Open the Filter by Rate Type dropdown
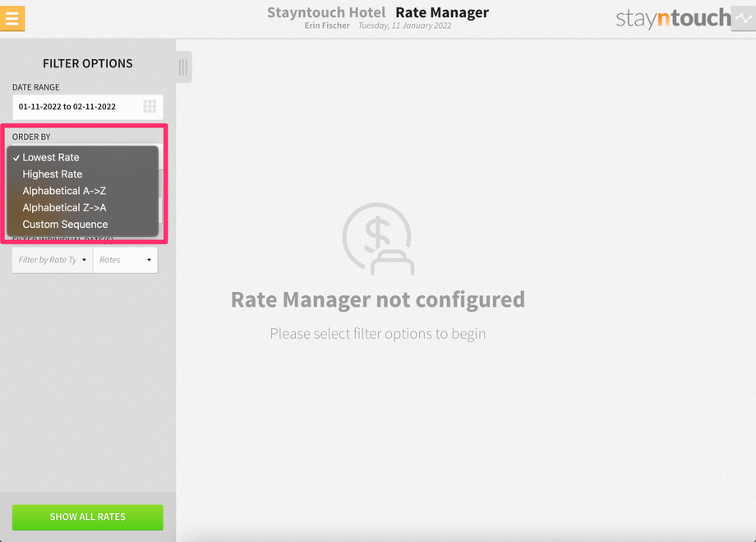756x542 pixels. 52,260
